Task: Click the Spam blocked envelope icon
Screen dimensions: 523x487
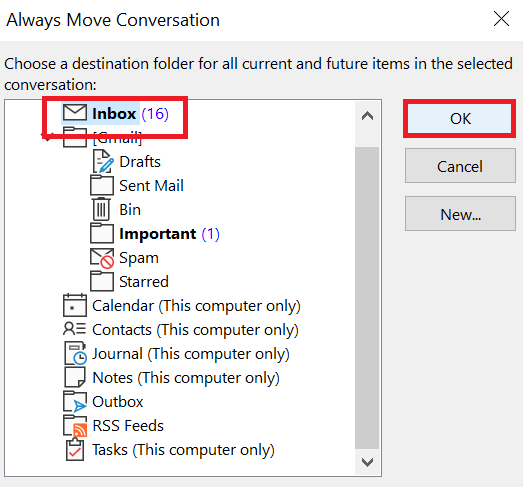Action: [102, 258]
